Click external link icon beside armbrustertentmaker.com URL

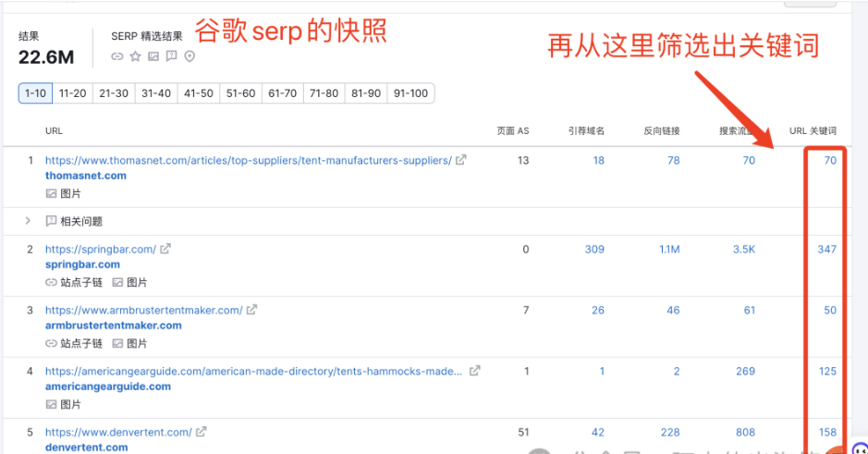pos(251,310)
